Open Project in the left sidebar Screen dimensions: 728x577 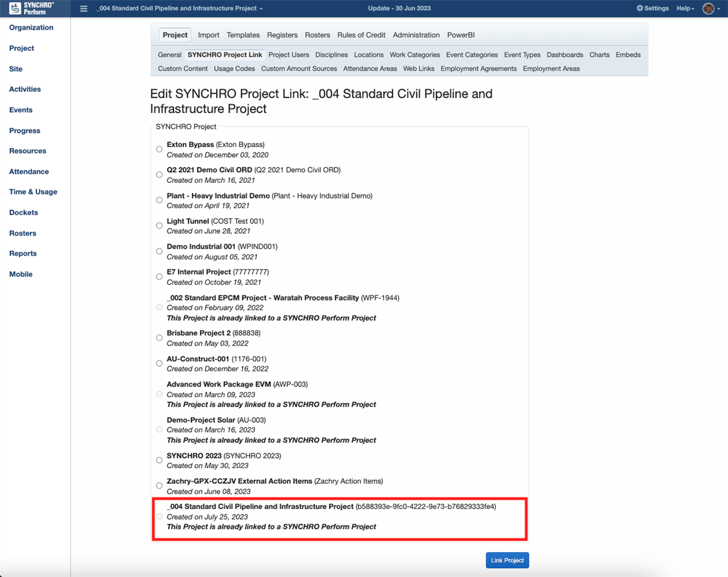tap(22, 49)
